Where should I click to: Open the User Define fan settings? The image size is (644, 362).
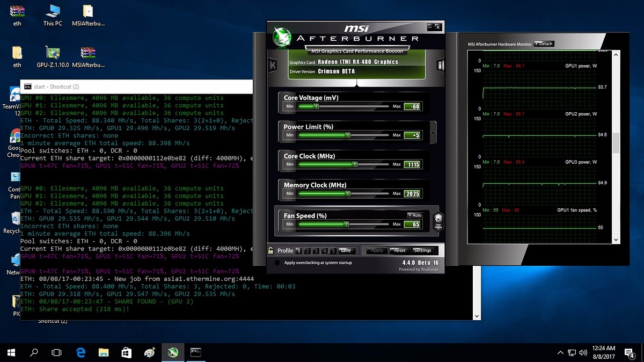[x=438, y=221]
